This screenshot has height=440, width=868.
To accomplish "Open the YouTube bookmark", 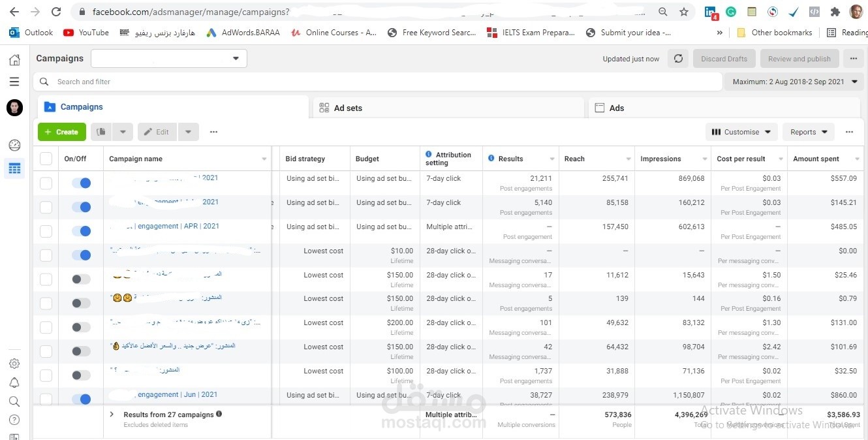I will (x=86, y=33).
